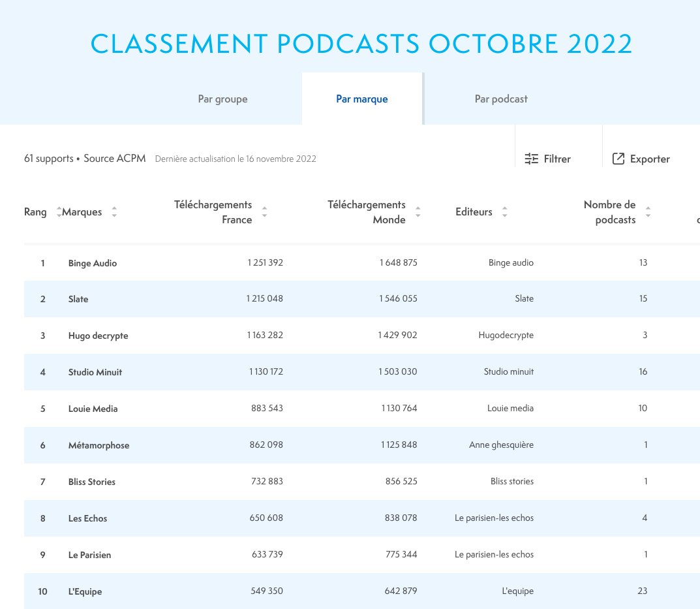
Task: Click the Binge audio editor cell
Action: coord(511,262)
